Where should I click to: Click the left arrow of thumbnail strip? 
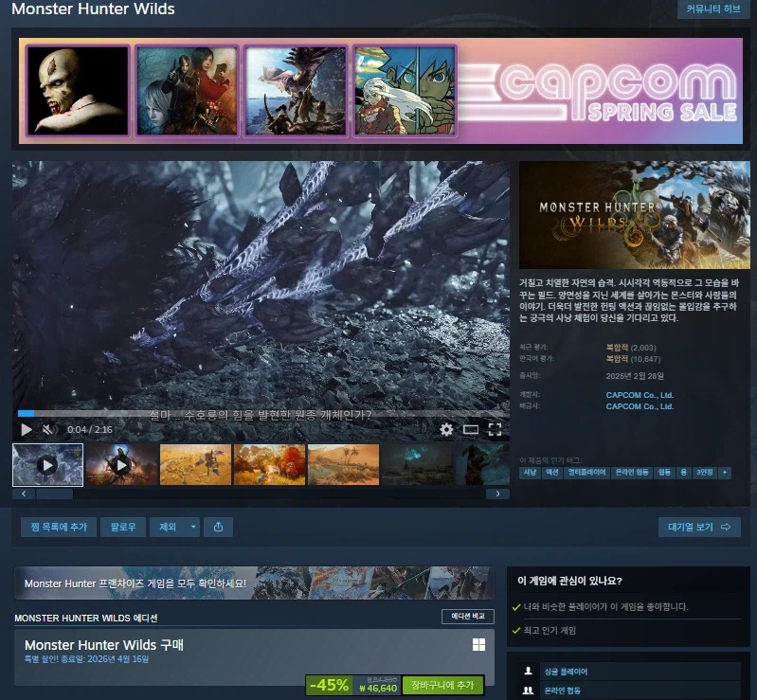coord(24,494)
